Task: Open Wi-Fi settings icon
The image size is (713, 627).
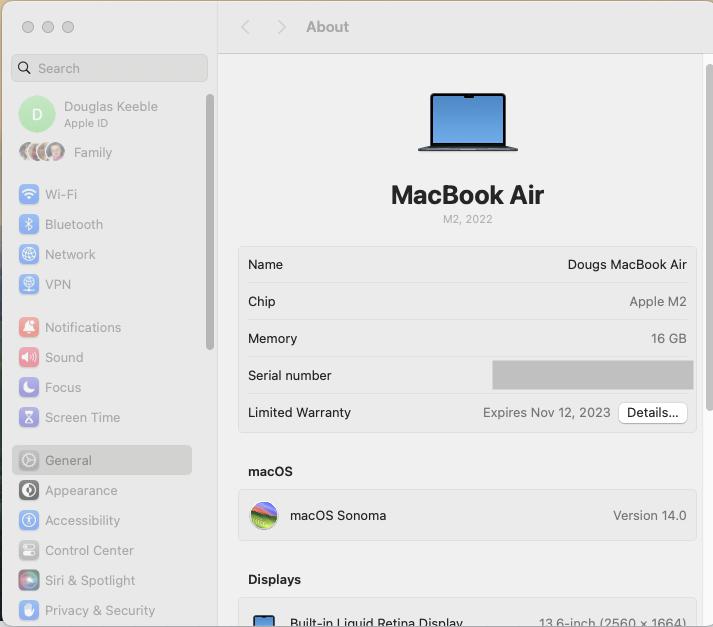Action: tap(29, 194)
